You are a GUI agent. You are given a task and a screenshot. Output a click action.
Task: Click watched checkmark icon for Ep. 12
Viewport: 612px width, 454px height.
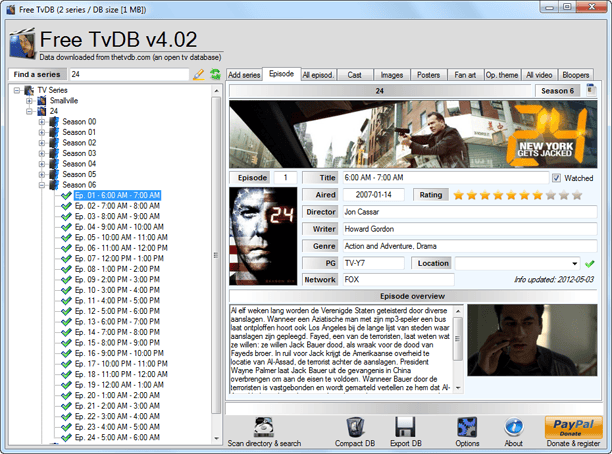coord(66,311)
